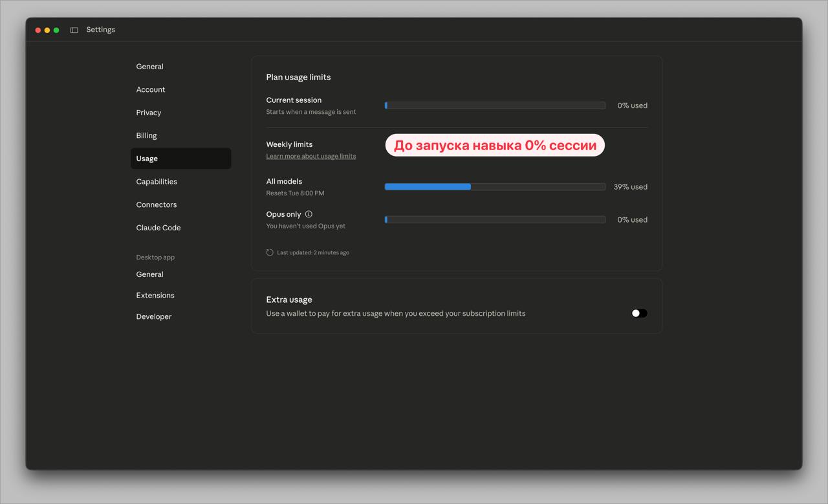Click the Extra usage heading
Screen dimensions: 828x504
289,300
